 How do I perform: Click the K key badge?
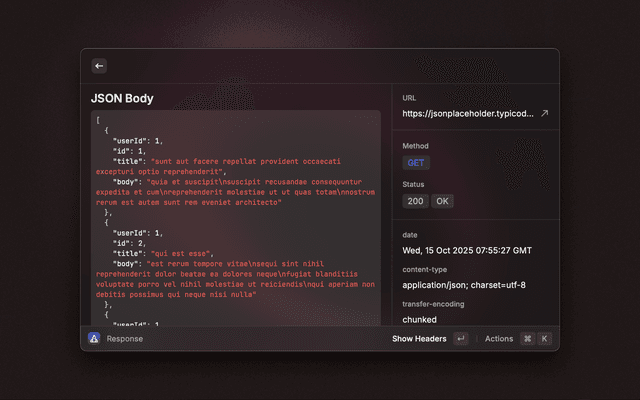[544, 339]
